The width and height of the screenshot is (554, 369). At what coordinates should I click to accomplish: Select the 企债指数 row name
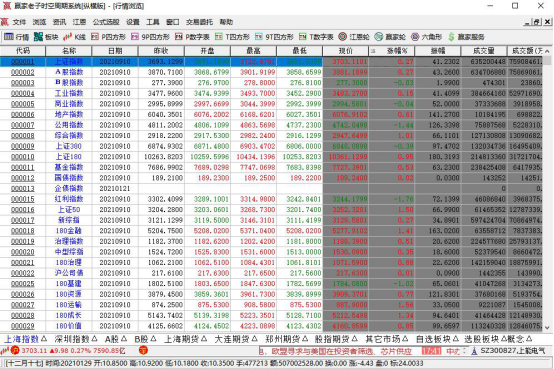tap(69, 189)
